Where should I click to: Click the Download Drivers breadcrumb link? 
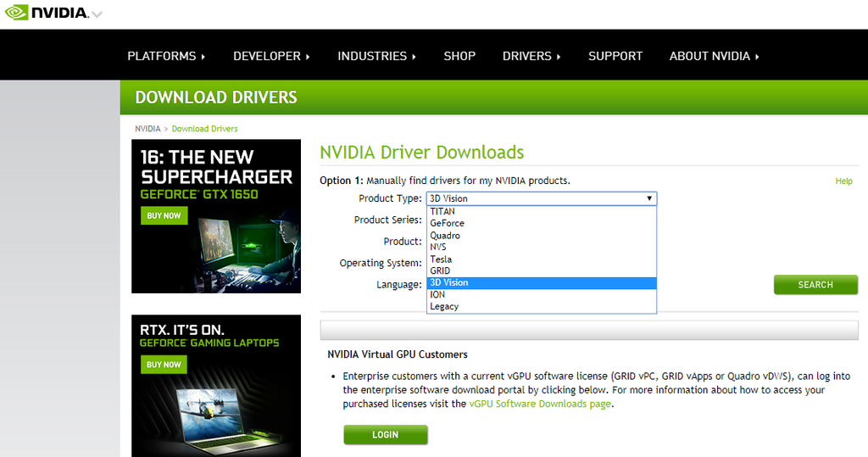204,129
